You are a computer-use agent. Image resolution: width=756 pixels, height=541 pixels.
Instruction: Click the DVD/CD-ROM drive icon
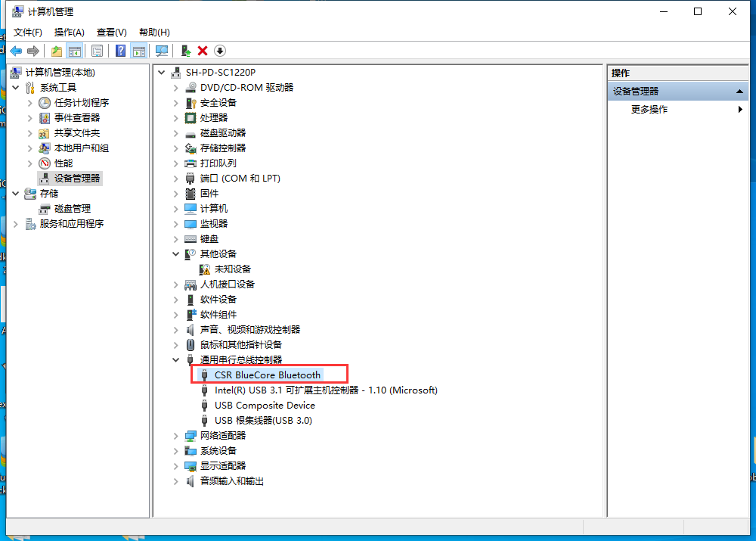[191, 87]
